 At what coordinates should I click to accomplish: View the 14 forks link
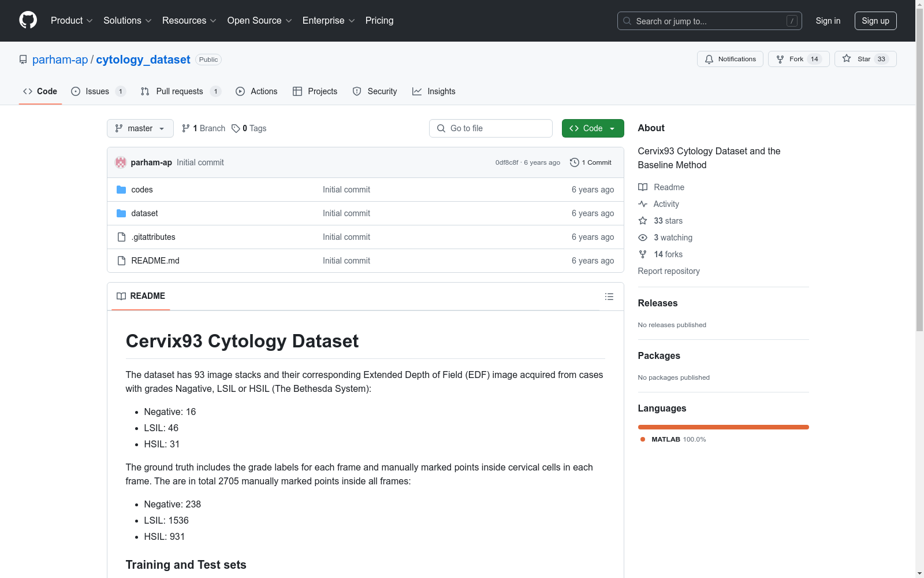coord(661,254)
